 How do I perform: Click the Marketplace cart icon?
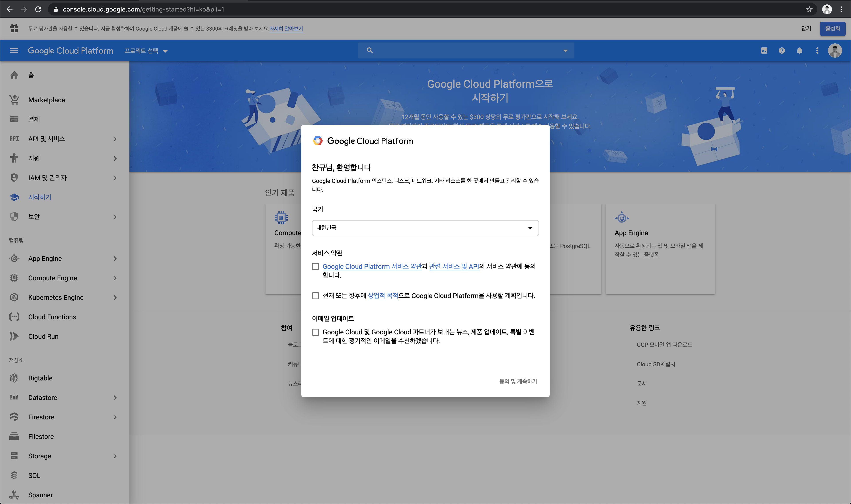point(14,100)
